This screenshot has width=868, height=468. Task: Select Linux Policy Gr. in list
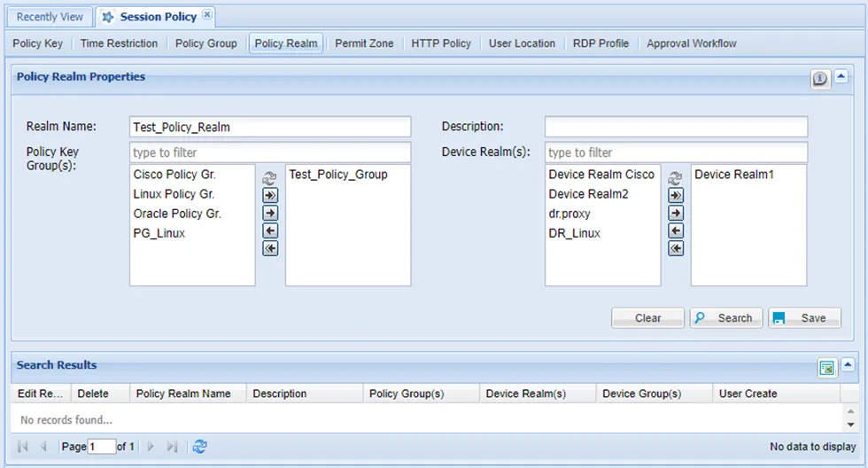click(193, 194)
